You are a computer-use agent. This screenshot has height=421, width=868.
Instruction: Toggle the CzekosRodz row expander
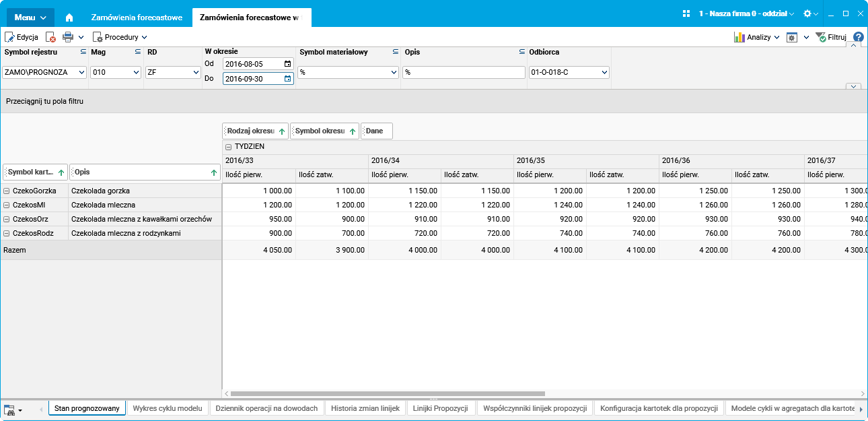click(7, 234)
